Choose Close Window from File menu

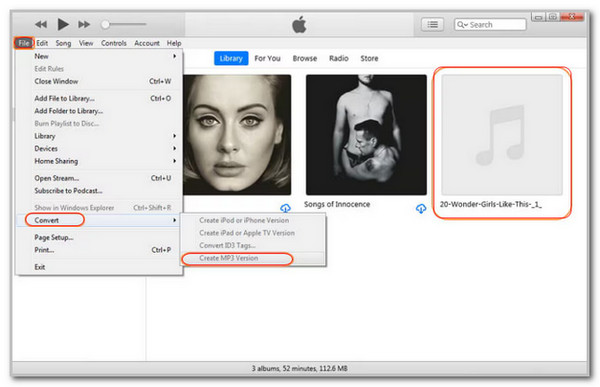[x=99, y=81]
